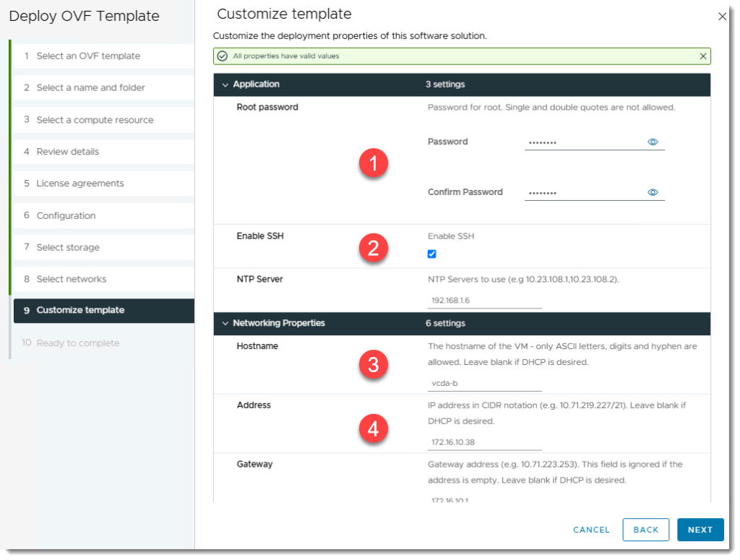Screen dimensions: 740x560
Task: Cancel the OVF deployment wizard
Action: coord(591,530)
